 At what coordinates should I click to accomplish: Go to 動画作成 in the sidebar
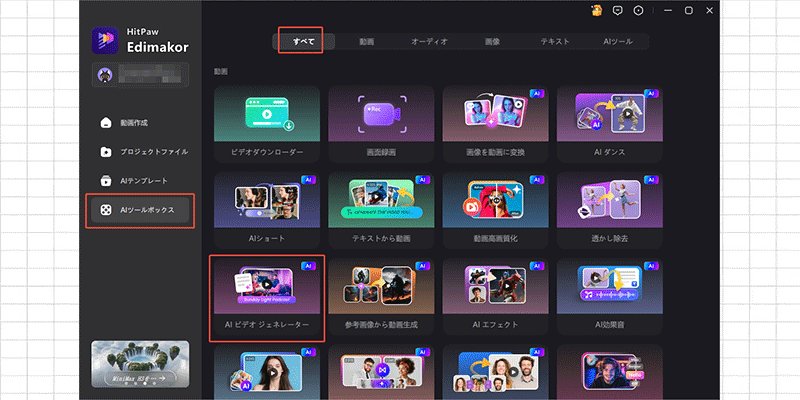point(140,123)
